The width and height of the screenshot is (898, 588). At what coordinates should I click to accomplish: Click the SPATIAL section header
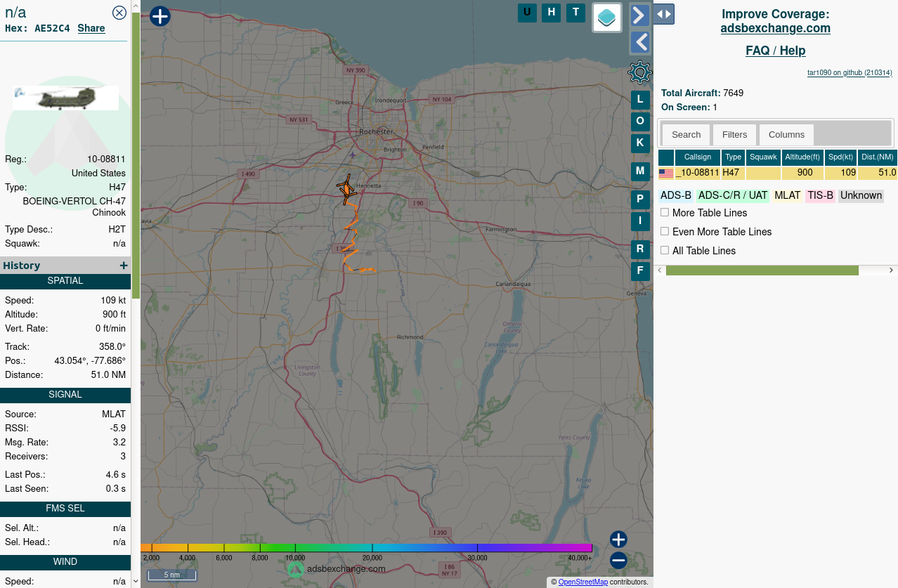point(65,281)
